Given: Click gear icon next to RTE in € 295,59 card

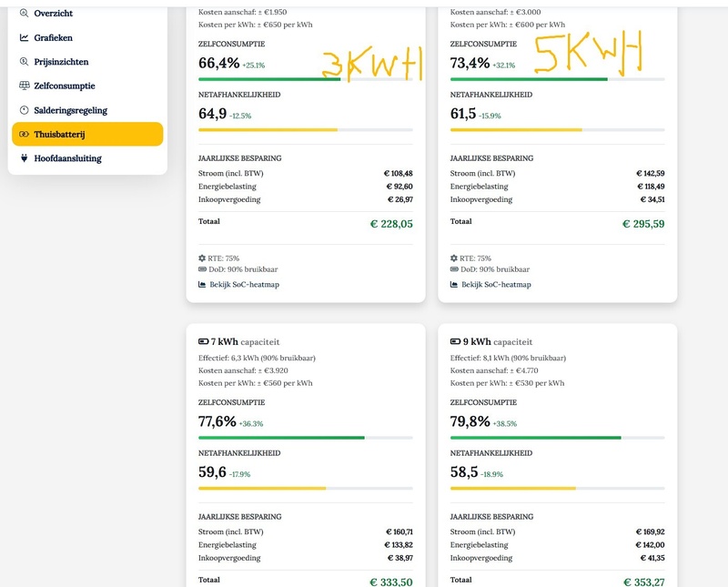Looking at the screenshot, I should click(454, 258).
